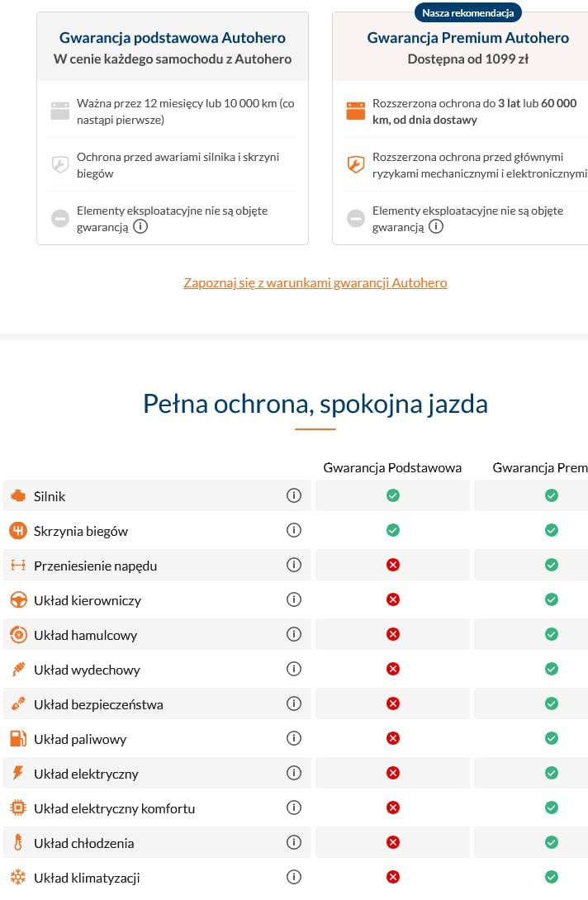This screenshot has height=900, width=588.
Task: Click the Nasza rekomendacja badge
Action: click(x=468, y=13)
